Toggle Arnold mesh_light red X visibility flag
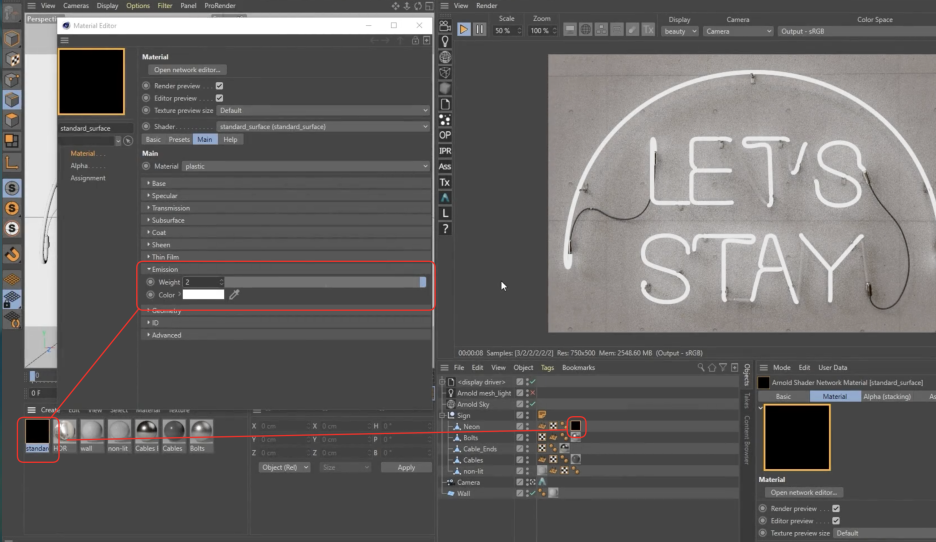This screenshot has width=936, height=542. (532, 393)
